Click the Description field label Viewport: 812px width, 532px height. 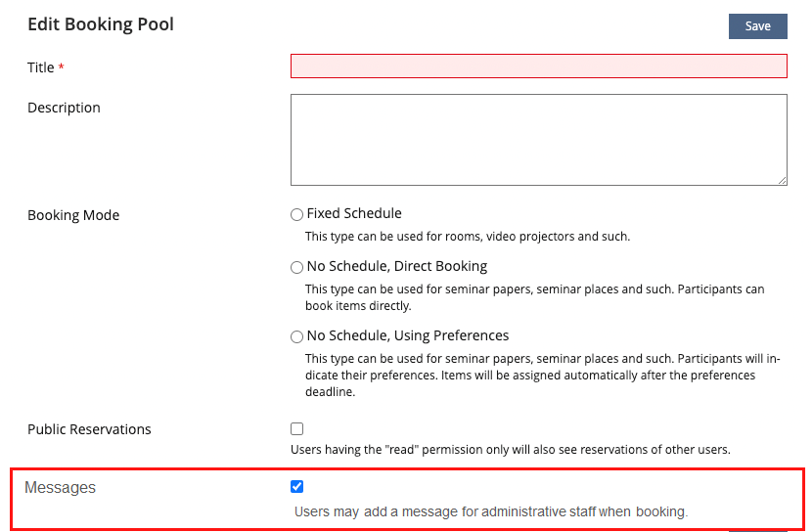(x=64, y=108)
